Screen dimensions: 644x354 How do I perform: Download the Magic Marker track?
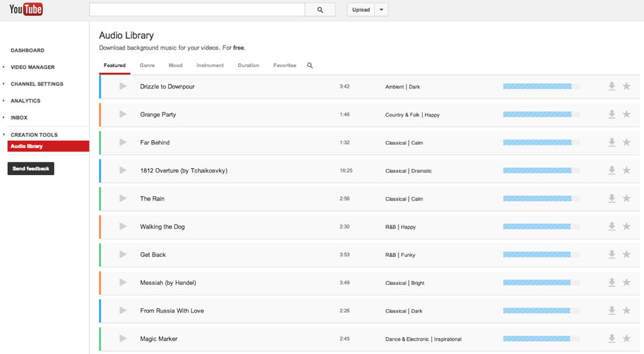pos(612,339)
